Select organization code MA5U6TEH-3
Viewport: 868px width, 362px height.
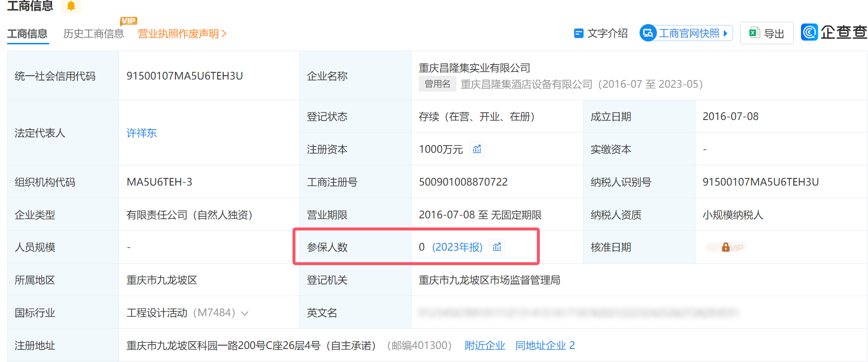(160, 182)
